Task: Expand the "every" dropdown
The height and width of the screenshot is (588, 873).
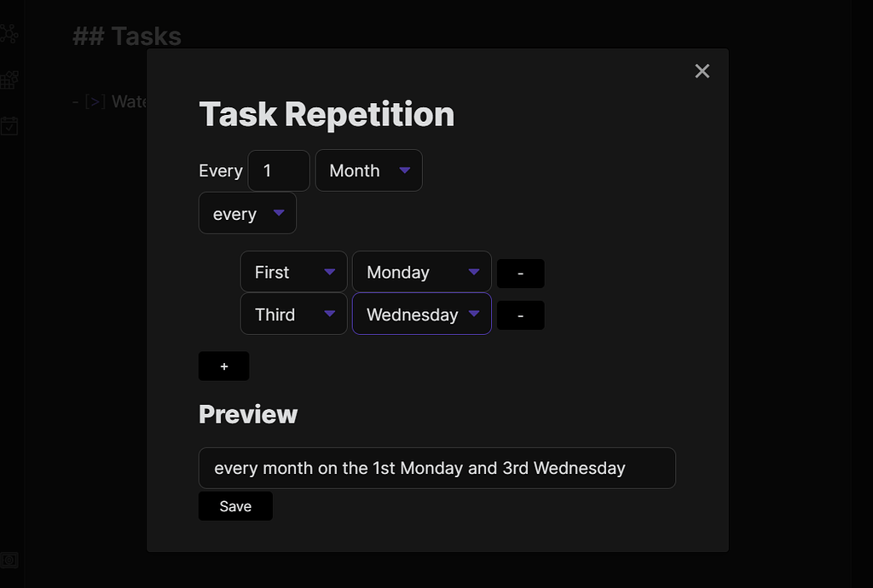Action: click(x=246, y=213)
